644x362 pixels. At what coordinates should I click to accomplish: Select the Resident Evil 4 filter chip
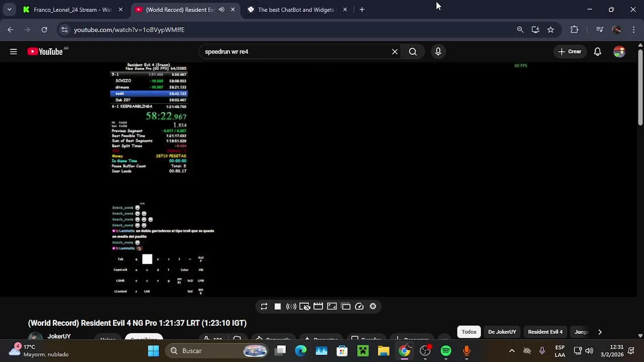pos(545,332)
